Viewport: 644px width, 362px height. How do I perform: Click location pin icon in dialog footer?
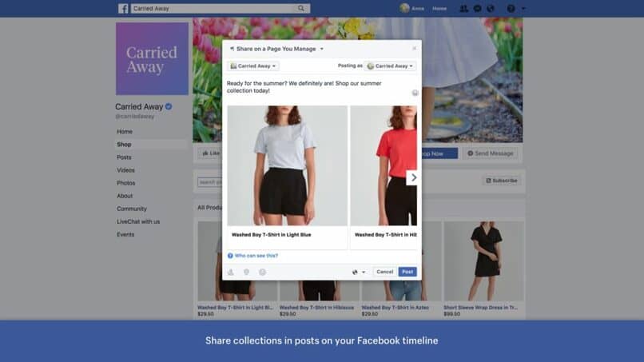(246, 272)
